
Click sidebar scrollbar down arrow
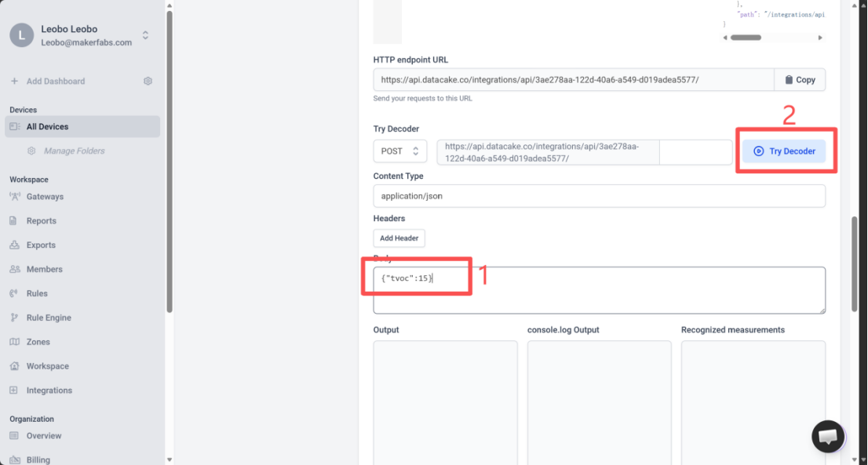(170, 460)
